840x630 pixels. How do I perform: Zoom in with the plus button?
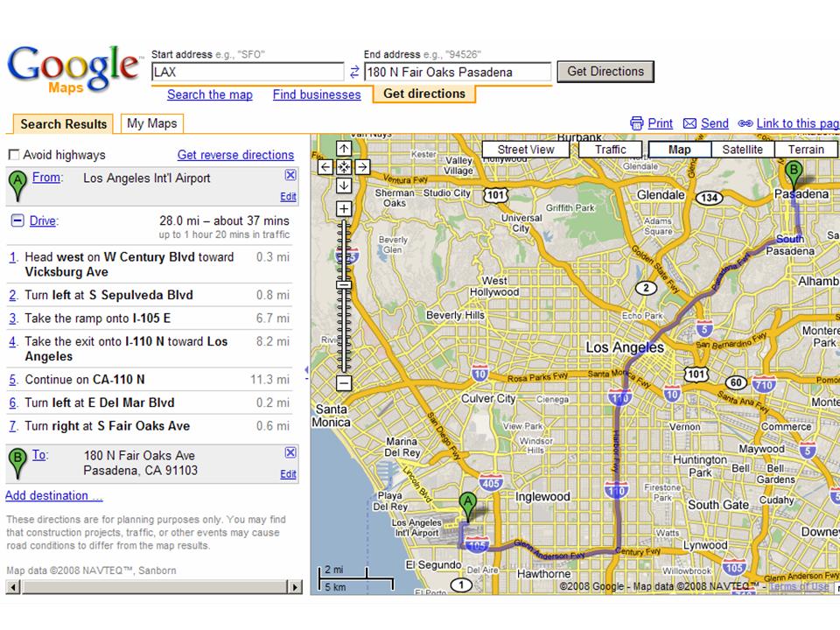tap(344, 209)
